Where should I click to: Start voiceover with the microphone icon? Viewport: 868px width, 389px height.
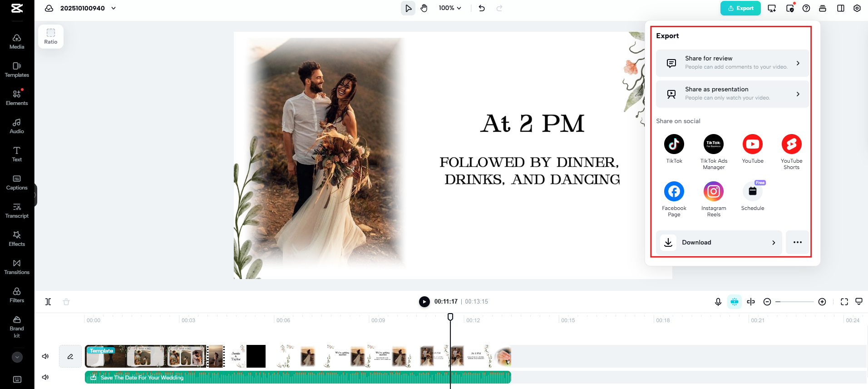click(718, 302)
